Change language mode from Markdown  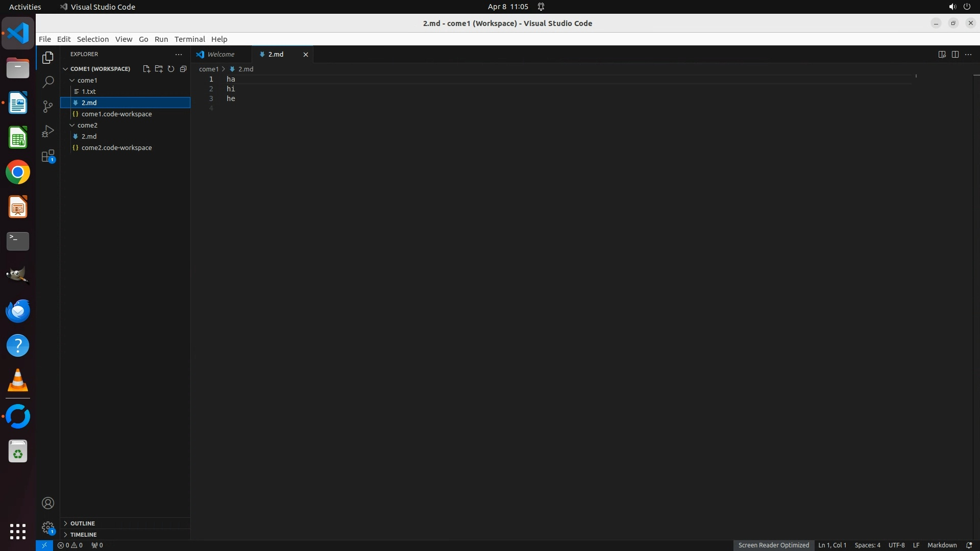pyautogui.click(x=942, y=545)
